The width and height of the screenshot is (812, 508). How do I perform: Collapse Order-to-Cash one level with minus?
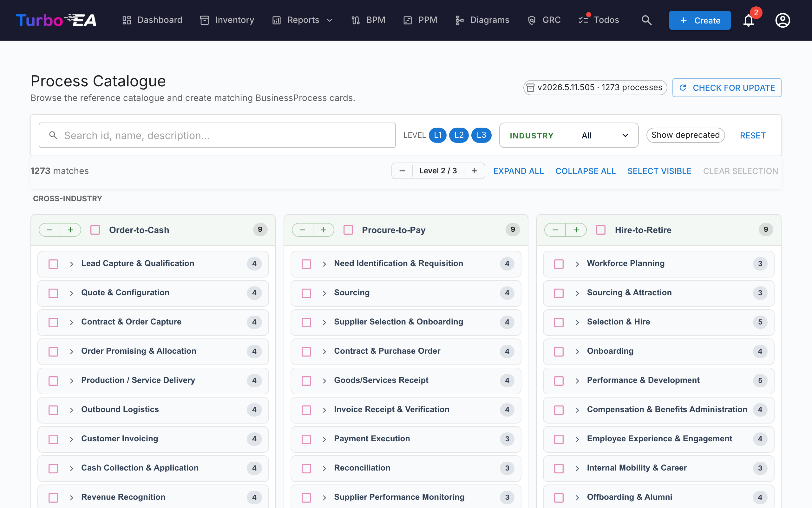click(50, 230)
